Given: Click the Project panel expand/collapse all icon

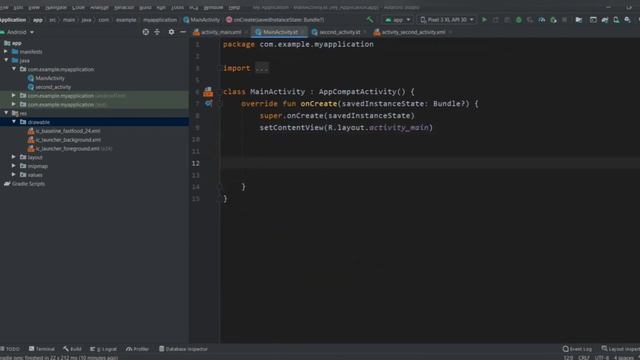Looking at the screenshot, I should (157, 32).
